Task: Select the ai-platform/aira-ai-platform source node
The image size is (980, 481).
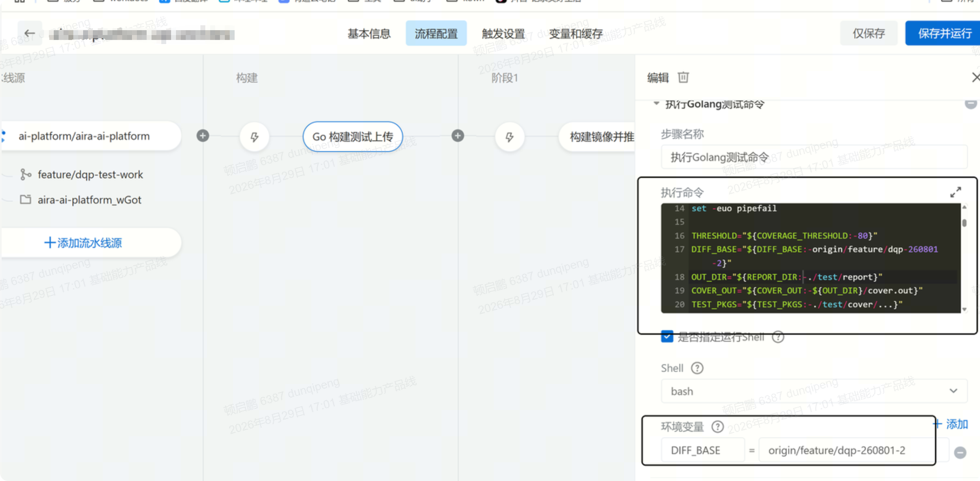Action: [90, 136]
